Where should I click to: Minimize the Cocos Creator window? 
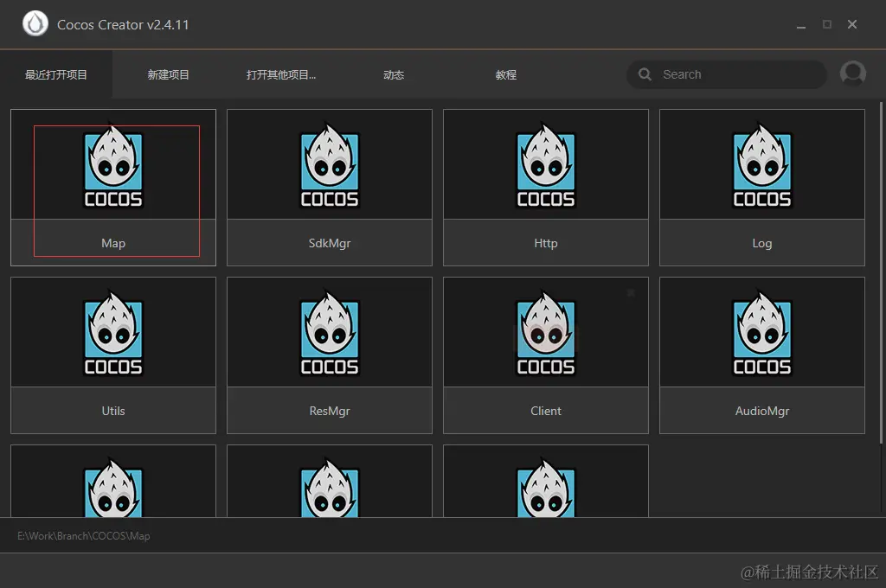800,25
